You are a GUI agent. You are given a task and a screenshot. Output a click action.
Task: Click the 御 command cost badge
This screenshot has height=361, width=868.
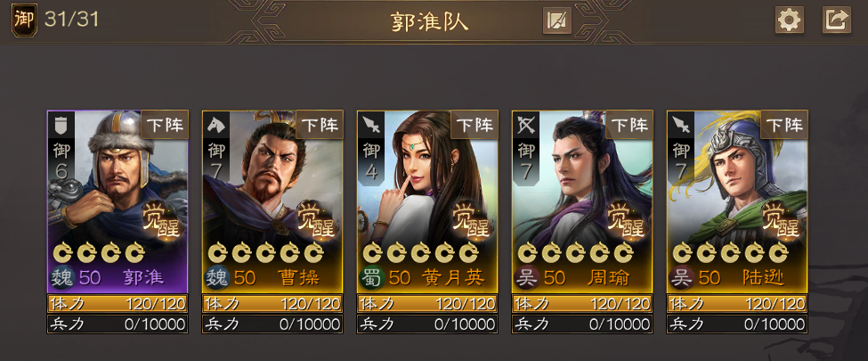tap(24, 20)
